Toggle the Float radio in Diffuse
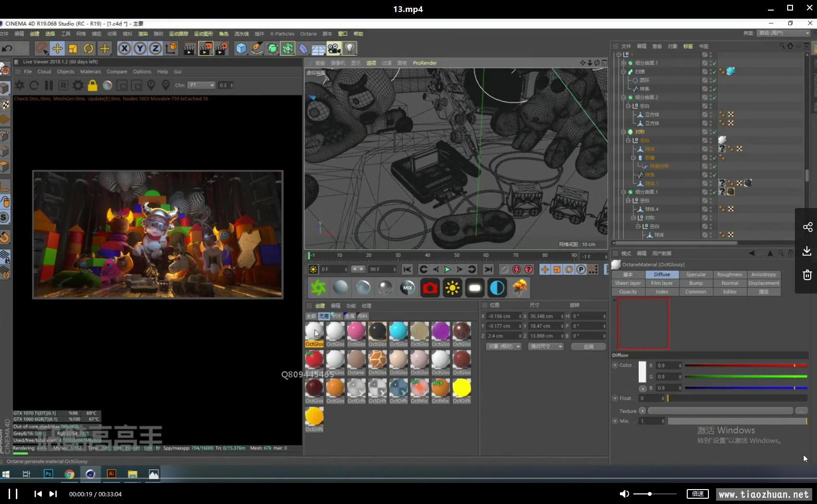Screen dimensions: 817x504 pos(615,398)
